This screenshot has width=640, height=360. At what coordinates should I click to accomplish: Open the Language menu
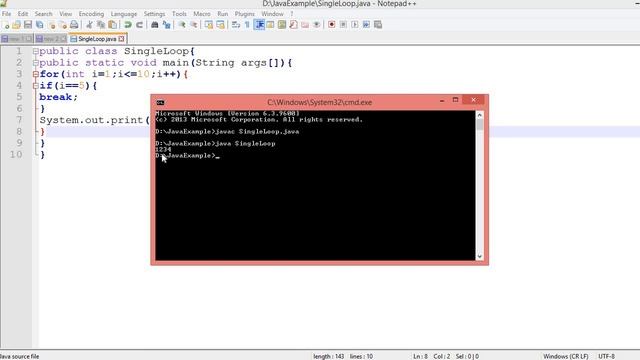pyautogui.click(x=124, y=14)
